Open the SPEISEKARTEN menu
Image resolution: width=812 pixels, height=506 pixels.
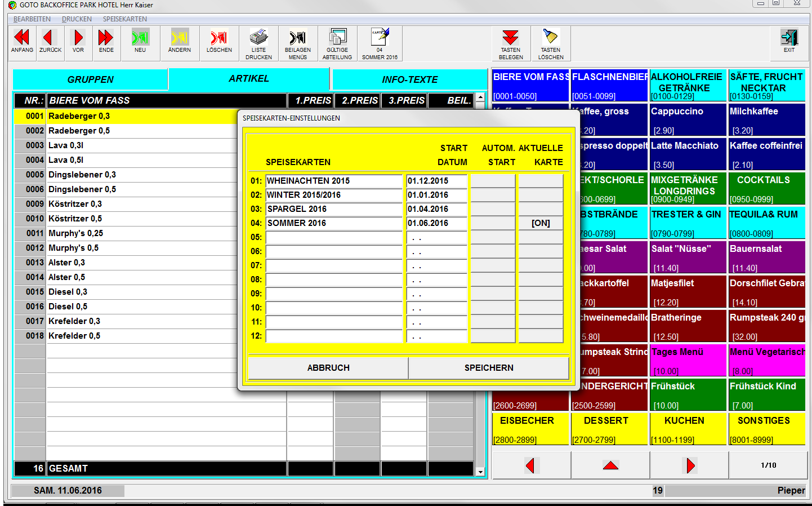coord(124,19)
